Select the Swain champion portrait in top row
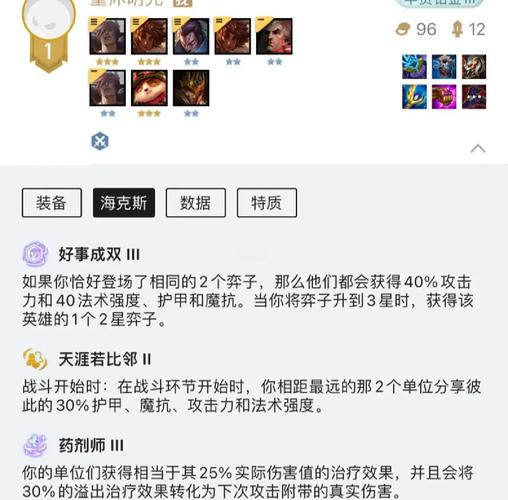Viewport: 508px width, 500px height. (x=274, y=36)
